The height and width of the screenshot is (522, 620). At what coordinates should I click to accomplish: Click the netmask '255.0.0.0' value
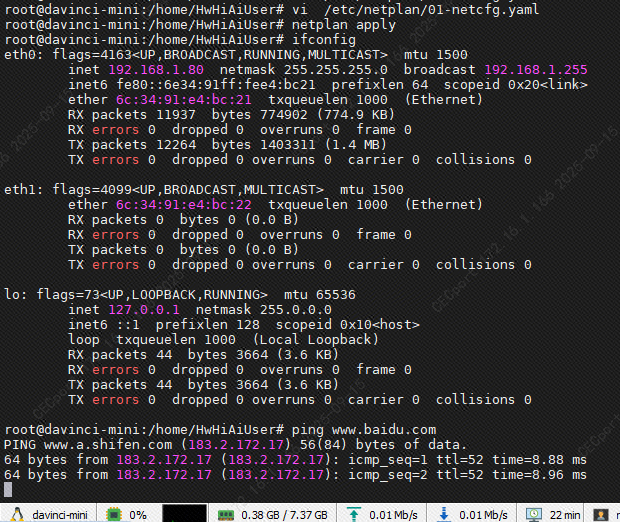point(296,310)
